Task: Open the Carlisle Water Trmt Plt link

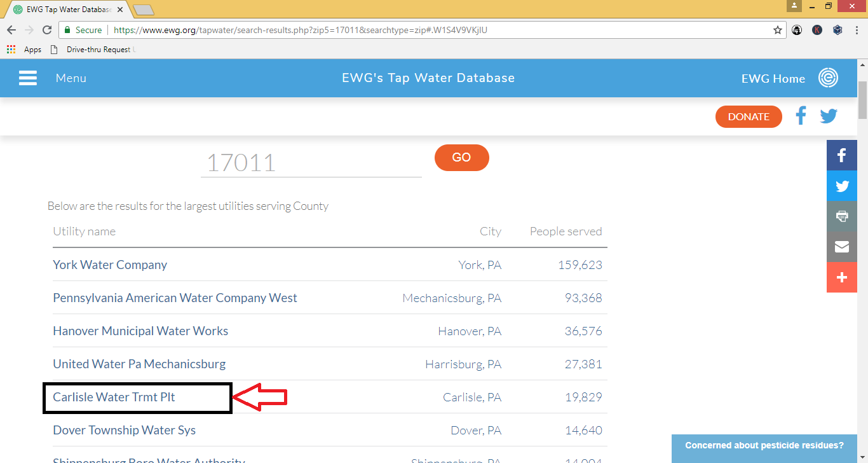Action: (x=114, y=397)
